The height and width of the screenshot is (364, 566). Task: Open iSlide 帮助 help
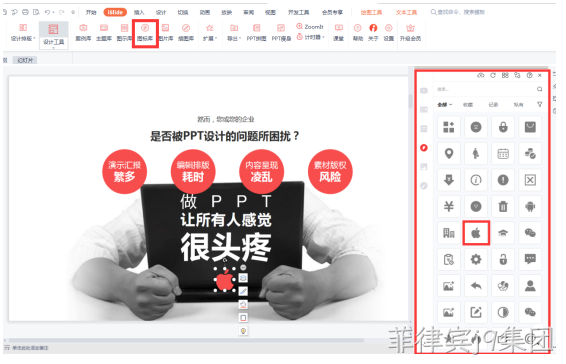[358, 32]
